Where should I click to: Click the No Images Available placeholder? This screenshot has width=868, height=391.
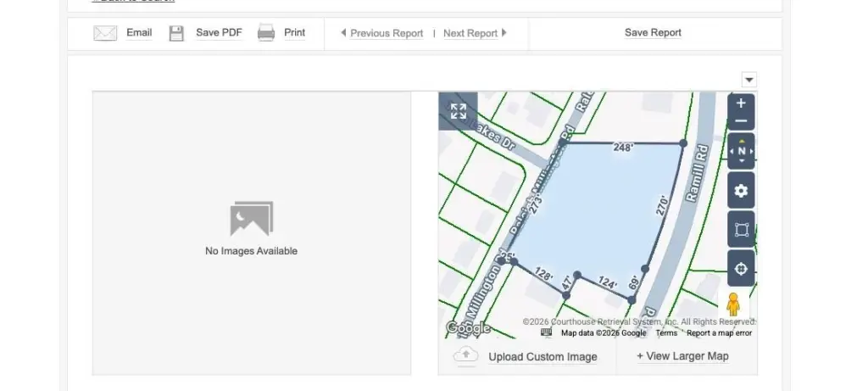pos(251,231)
